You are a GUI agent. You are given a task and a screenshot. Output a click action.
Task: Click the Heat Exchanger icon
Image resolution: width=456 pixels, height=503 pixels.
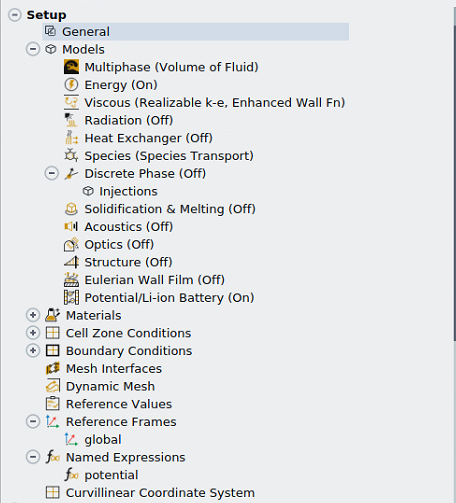pos(71,138)
